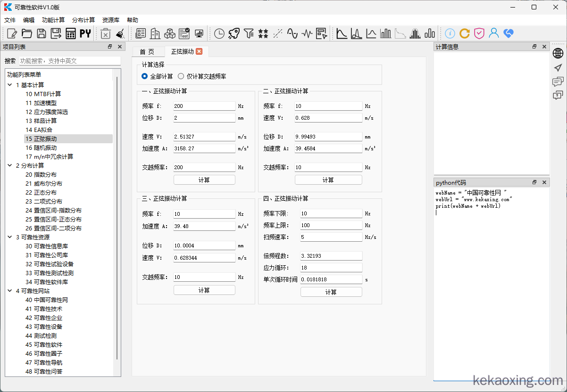Open the 帮助 menu

[133, 20]
